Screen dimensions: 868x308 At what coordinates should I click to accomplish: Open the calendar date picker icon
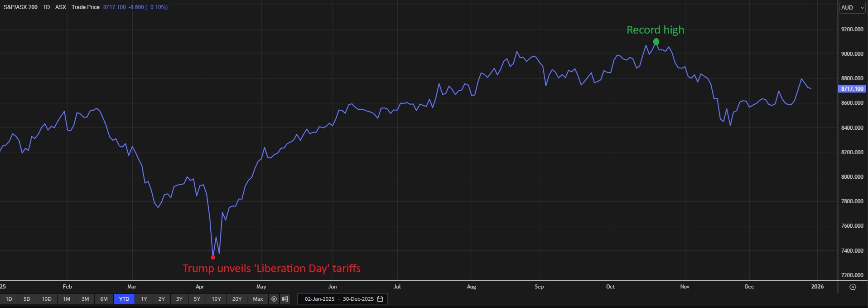(x=380, y=299)
